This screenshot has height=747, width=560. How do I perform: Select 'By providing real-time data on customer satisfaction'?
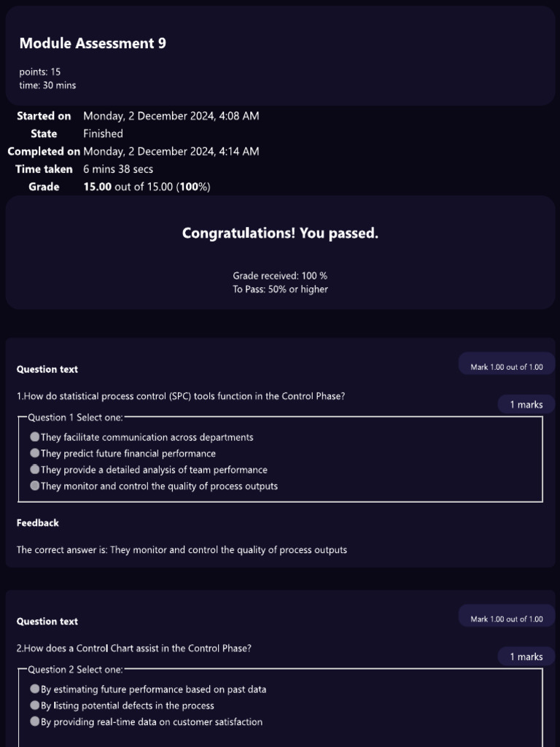click(x=34, y=721)
